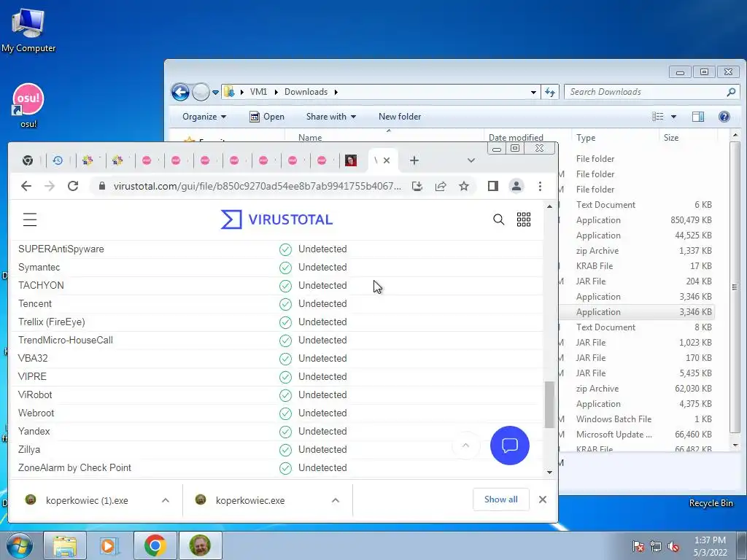The image size is (747, 560).
Task: Click the Symantec engine name
Action: click(x=39, y=267)
